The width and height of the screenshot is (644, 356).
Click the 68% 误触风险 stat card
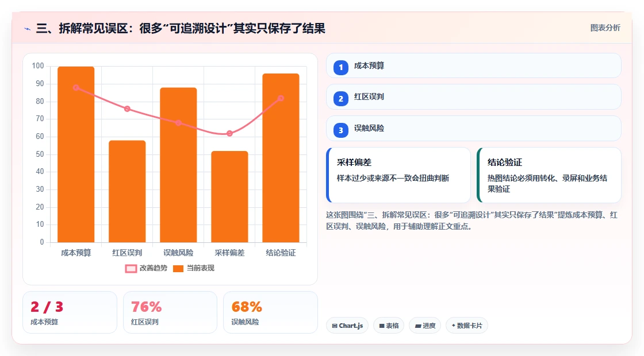271,312
